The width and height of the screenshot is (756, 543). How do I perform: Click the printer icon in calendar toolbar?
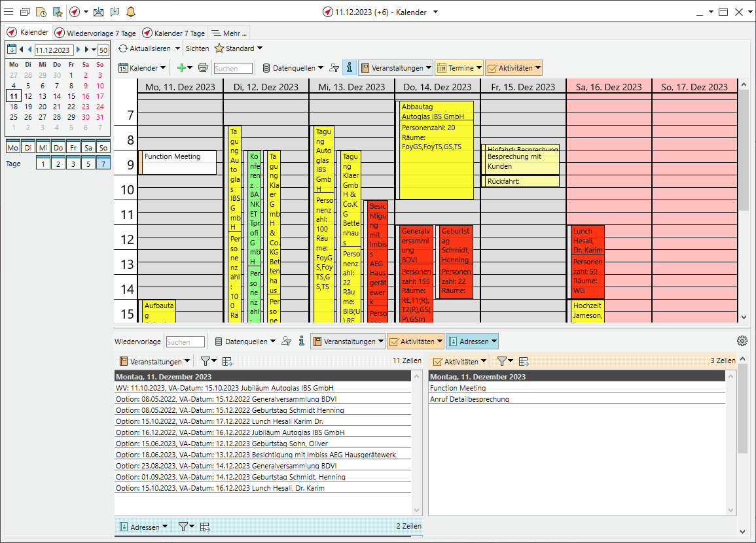(203, 68)
